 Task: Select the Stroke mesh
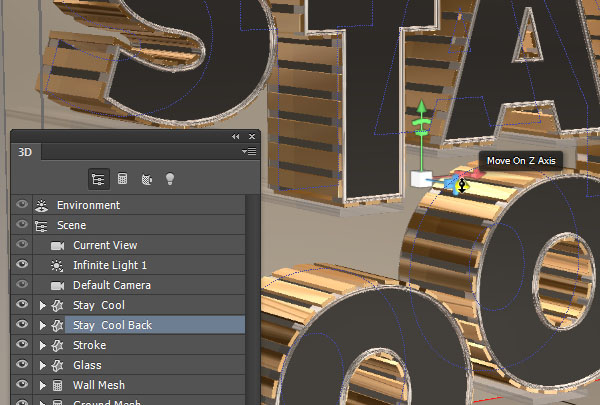click(x=139, y=345)
